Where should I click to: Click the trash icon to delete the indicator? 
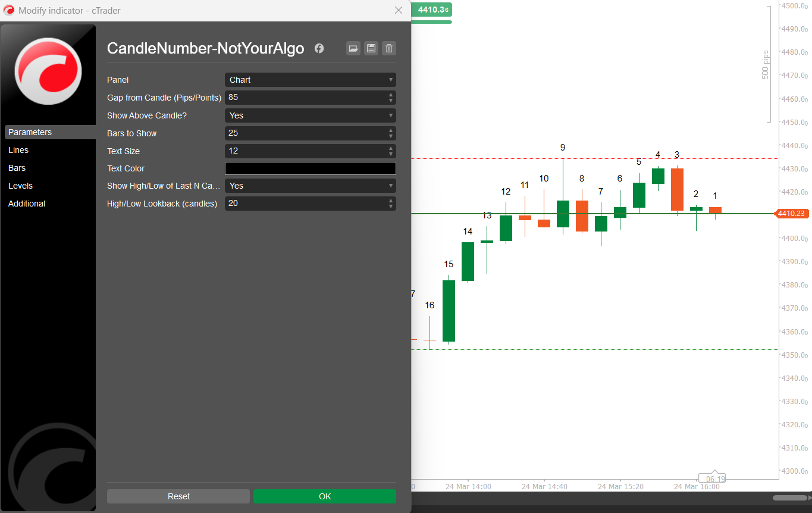pos(389,49)
